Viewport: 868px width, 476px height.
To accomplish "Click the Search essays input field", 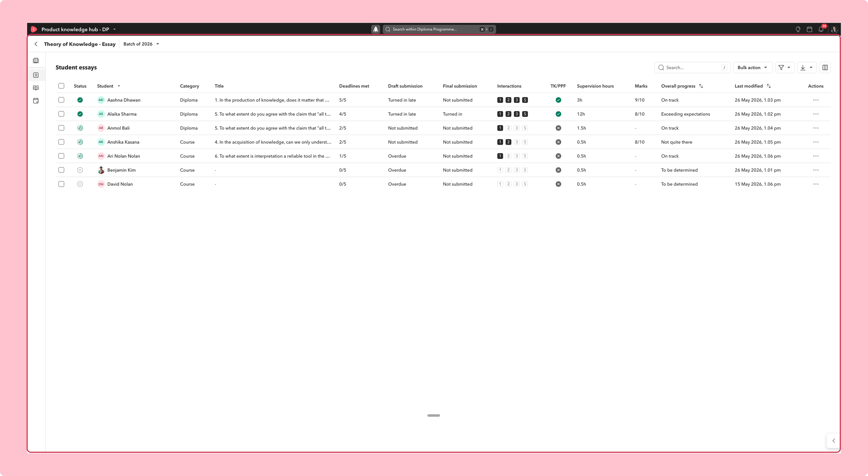I will [x=692, y=67].
